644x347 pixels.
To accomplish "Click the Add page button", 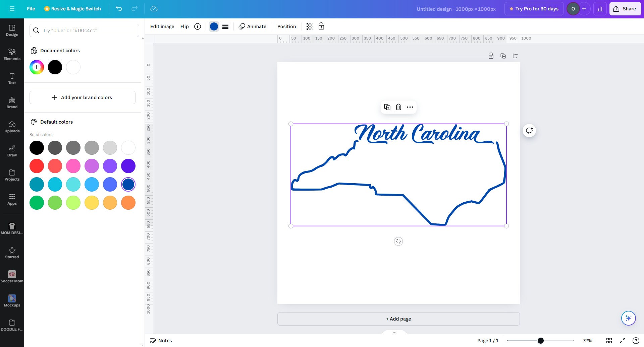I will tap(398, 319).
